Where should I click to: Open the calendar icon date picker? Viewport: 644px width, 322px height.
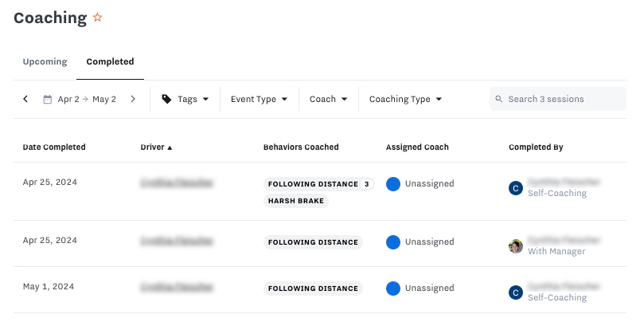(x=48, y=99)
